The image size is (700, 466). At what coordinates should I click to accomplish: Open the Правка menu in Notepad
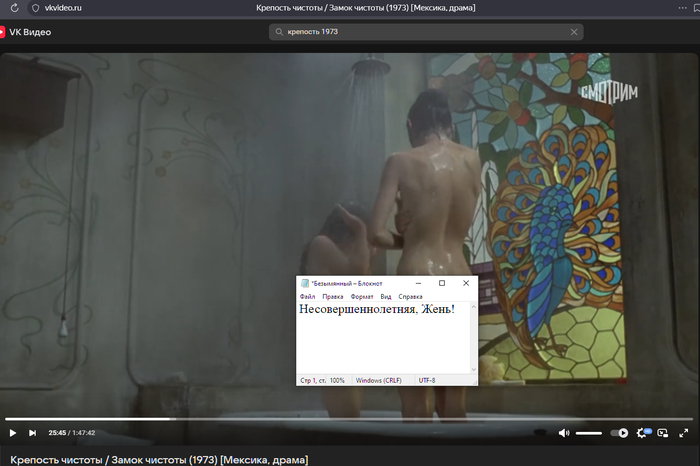coord(332,297)
